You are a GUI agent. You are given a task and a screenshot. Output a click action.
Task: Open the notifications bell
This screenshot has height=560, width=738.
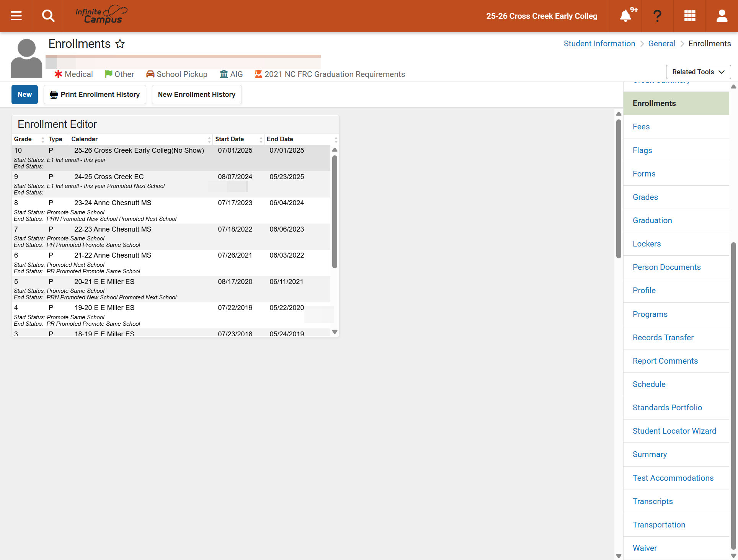pyautogui.click(x=625, y=16)
